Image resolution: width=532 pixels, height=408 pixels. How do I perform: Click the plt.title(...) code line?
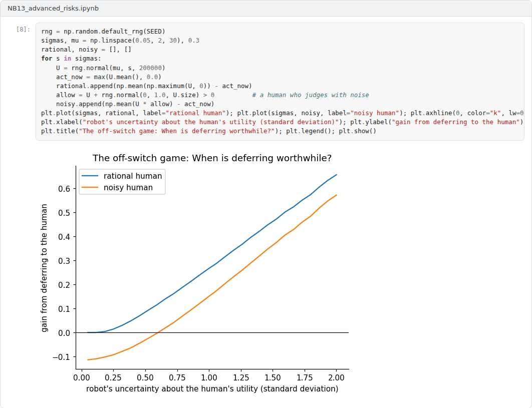[209, 131]
